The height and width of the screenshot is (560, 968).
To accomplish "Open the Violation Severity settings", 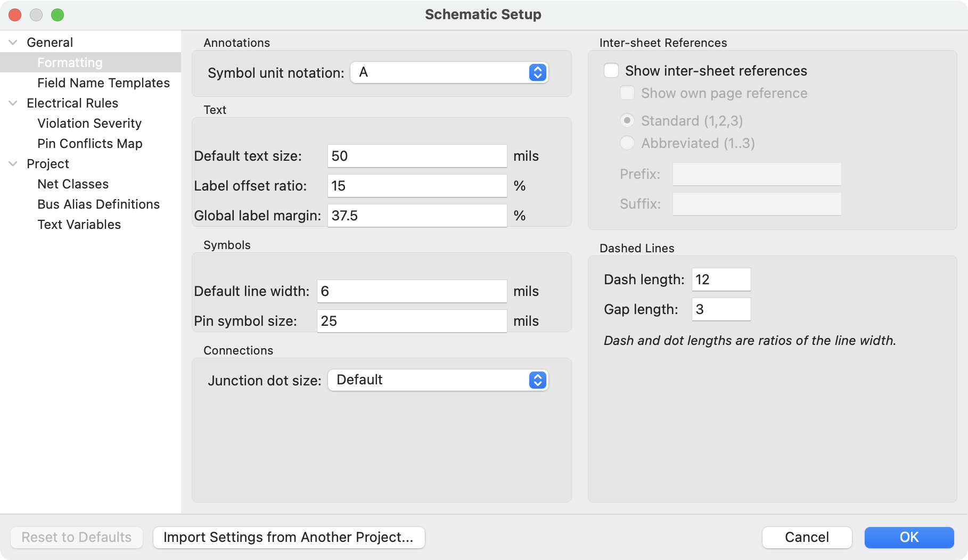I will pyautogui.click(x=89, y=123).
